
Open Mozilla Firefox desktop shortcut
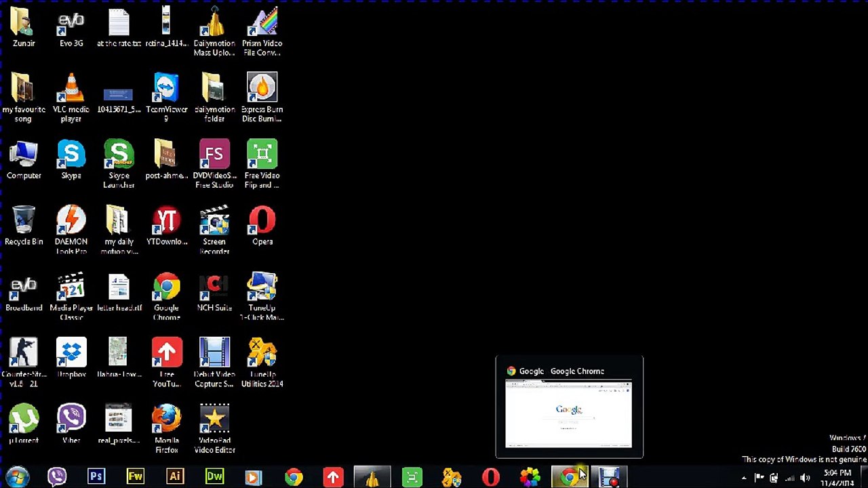(166, 429)
